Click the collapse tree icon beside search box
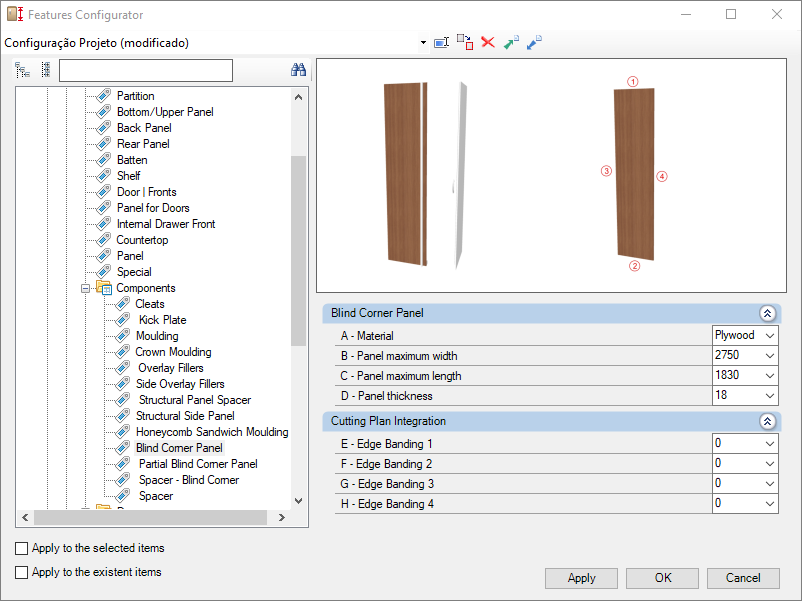The width and height of the screenshot is (802, 601). [x=46, y=70]
